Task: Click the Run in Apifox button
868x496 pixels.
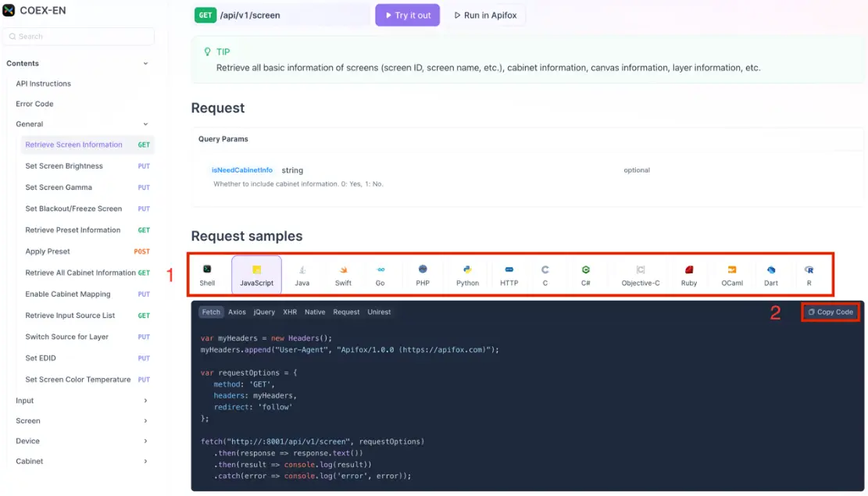Action: click(485, 15)
